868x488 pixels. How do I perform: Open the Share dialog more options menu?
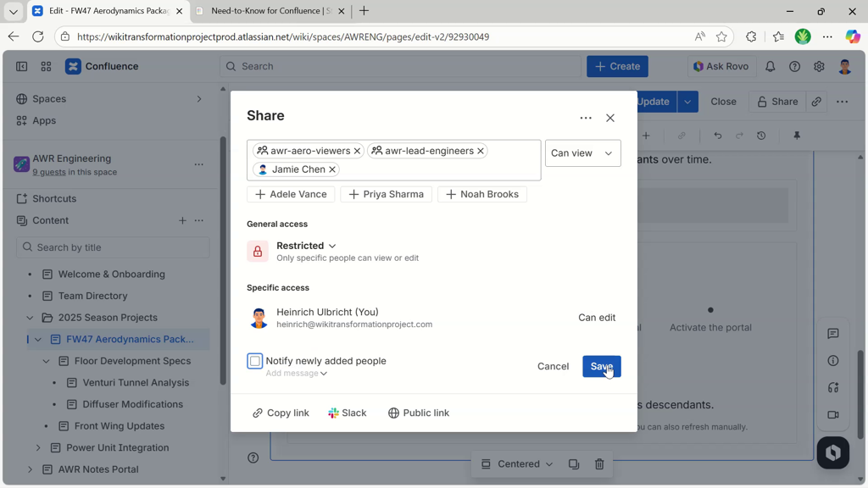click(x=586, y=118)
